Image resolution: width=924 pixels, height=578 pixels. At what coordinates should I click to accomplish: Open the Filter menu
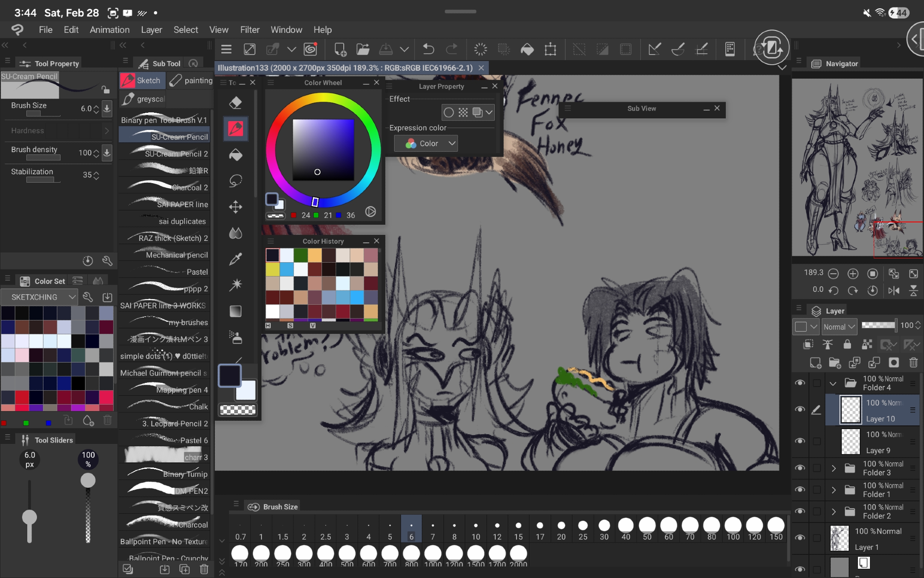coord(249,30)
